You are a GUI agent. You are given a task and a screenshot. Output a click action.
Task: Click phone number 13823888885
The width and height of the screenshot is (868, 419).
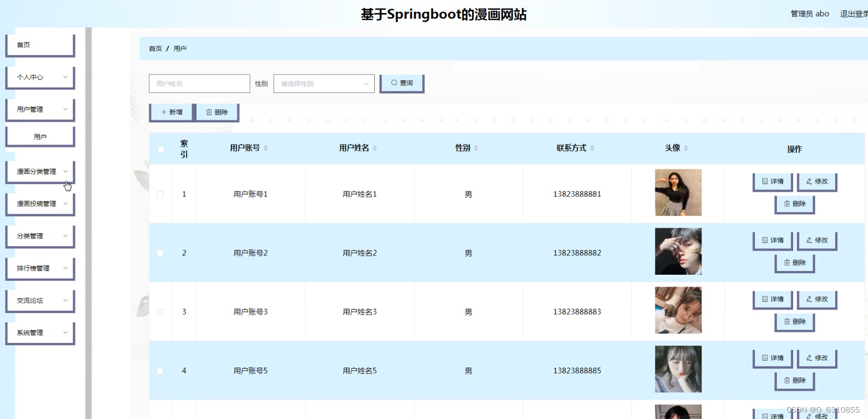[577, 371]
